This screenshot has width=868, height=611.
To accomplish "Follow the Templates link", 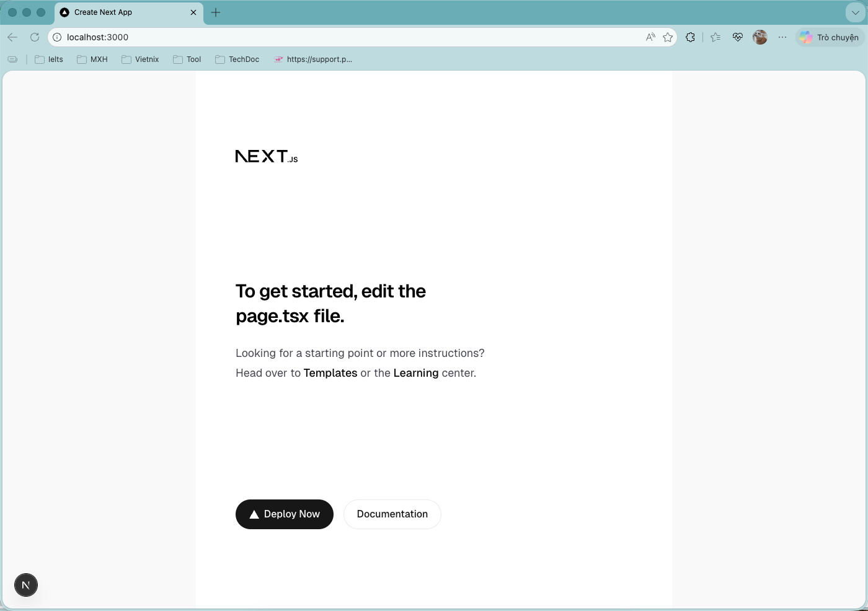I will click(x=330, y=373).
